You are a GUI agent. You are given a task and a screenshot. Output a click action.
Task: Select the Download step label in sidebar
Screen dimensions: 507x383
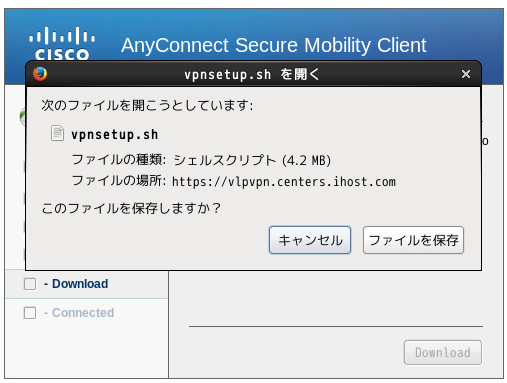click(76, 284)
